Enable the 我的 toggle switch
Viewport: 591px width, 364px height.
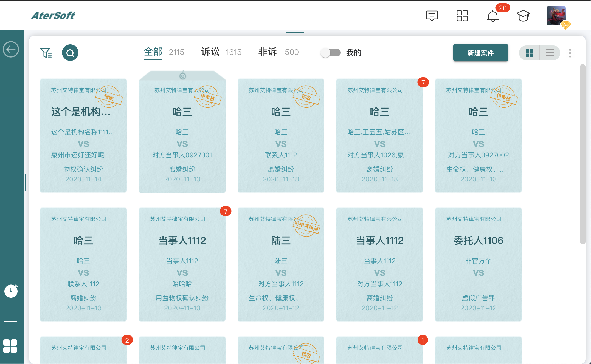pos(330,52)
